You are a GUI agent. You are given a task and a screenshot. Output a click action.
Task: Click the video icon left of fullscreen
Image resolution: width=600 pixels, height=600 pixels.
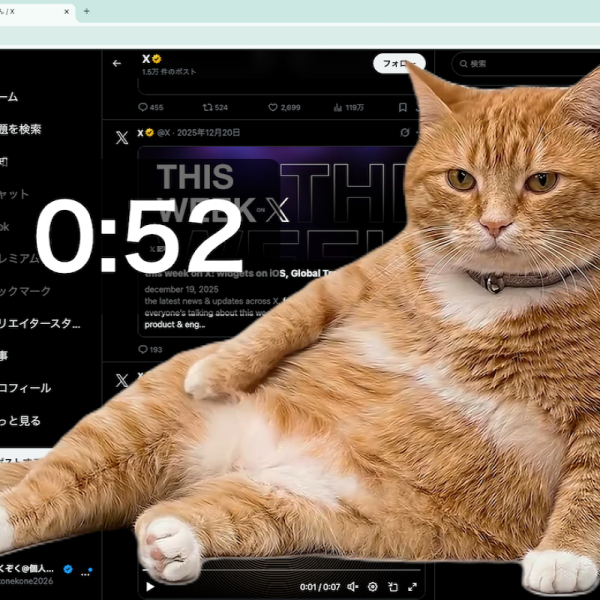pos(393,587)
